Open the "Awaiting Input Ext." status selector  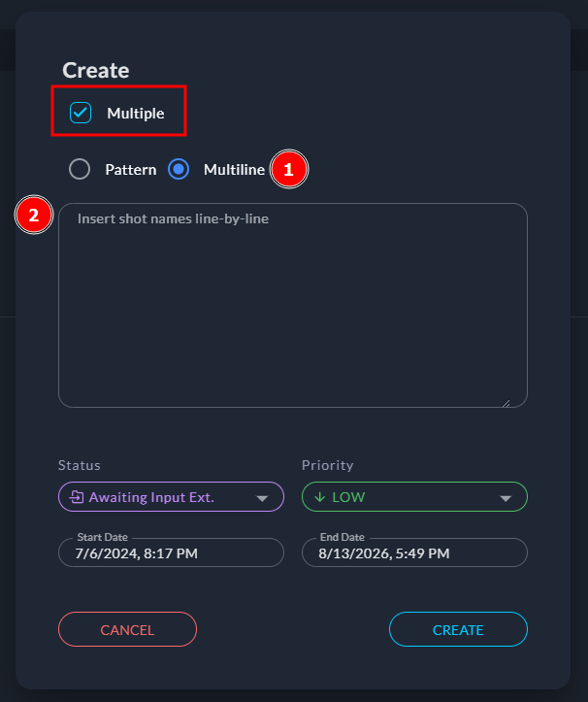(x=155, y=497)
